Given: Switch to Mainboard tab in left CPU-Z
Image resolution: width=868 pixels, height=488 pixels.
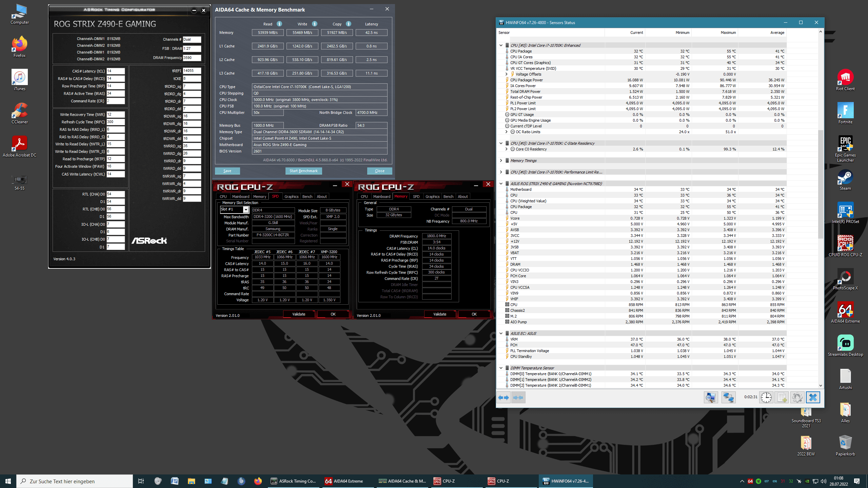Looking at the screenshot, I should [x=240, y=197].
